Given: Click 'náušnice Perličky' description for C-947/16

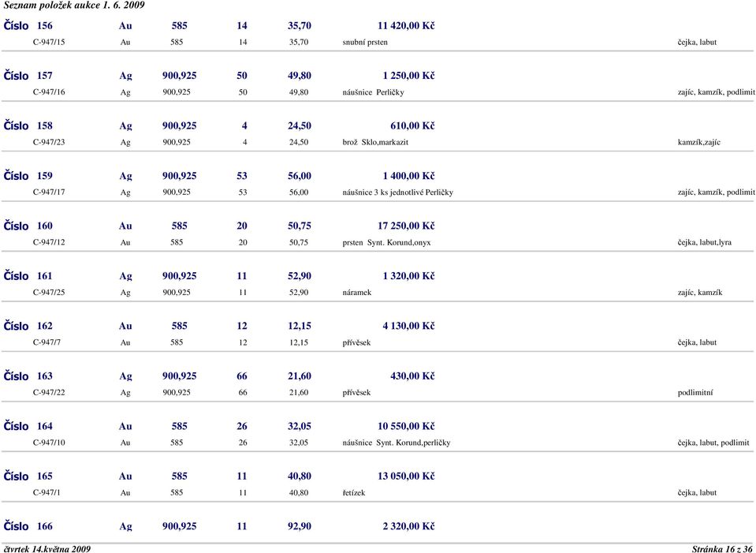Looking at the screenshot, I should coord(373,92).
